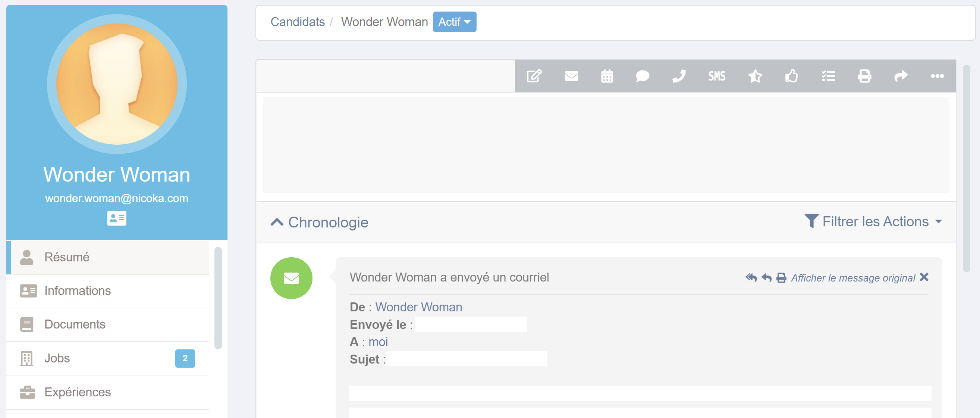Screen dimensions: 980x418
Task: Go to Candidats breadcrumb link
Action: (x=298, y=22)
